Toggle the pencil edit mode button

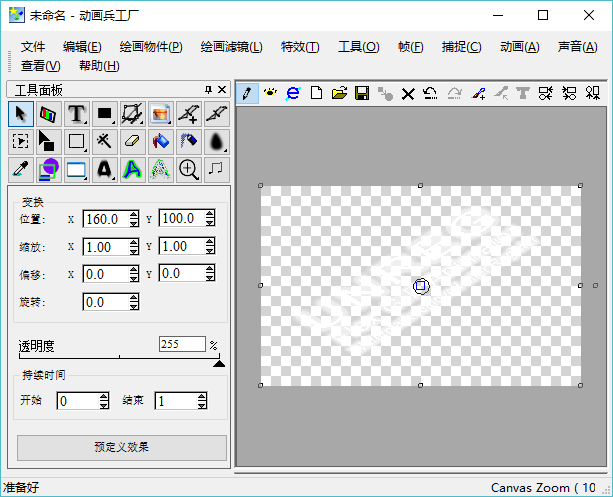point(247,93)
